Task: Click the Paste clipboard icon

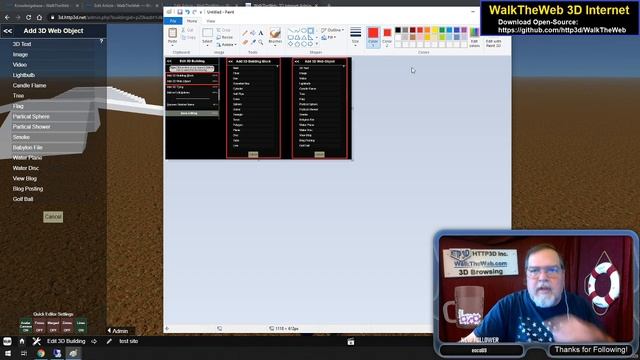Action: (x=173, y=33)
